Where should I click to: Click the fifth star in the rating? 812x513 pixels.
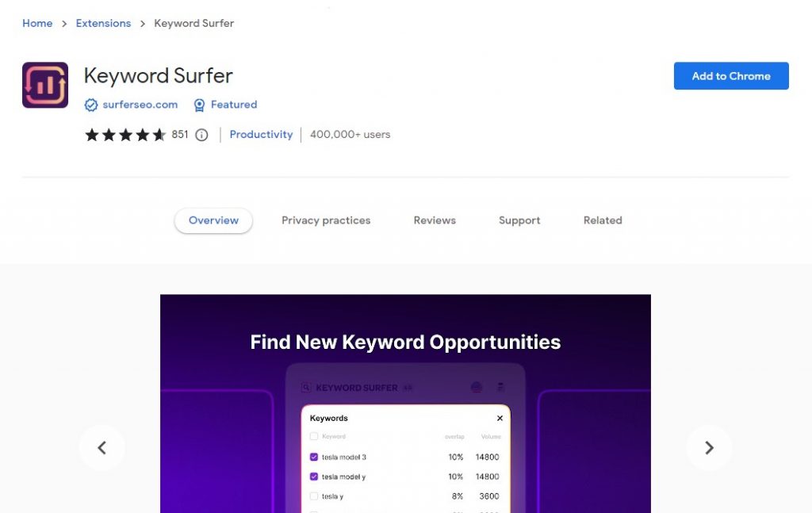[x=159, y=135]
